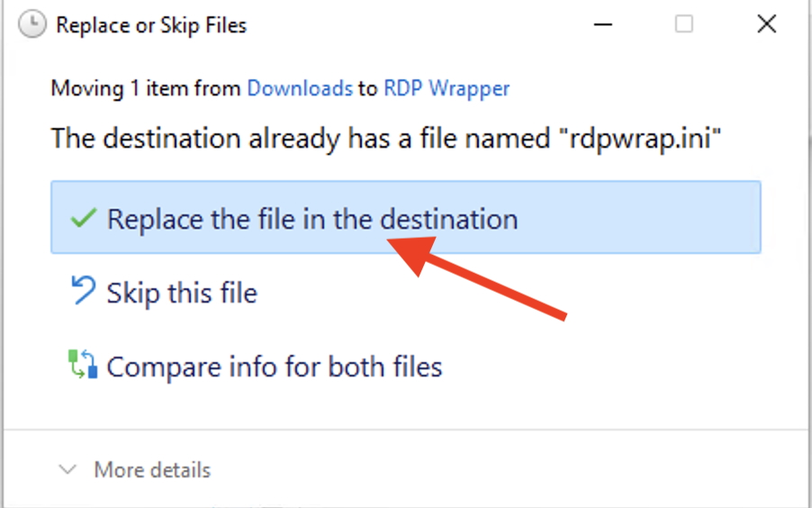
Task: Click the More details label
Action: (152, 470)
